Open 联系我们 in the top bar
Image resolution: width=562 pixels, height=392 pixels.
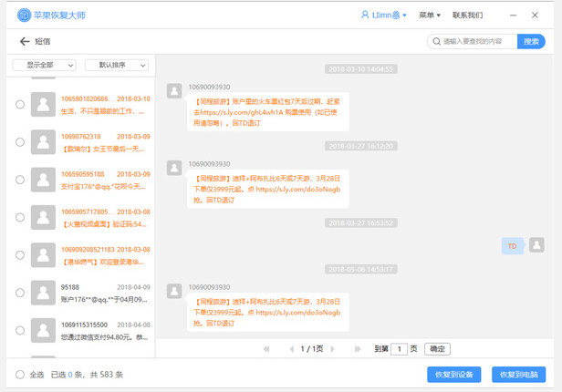(x=468, y=15)
